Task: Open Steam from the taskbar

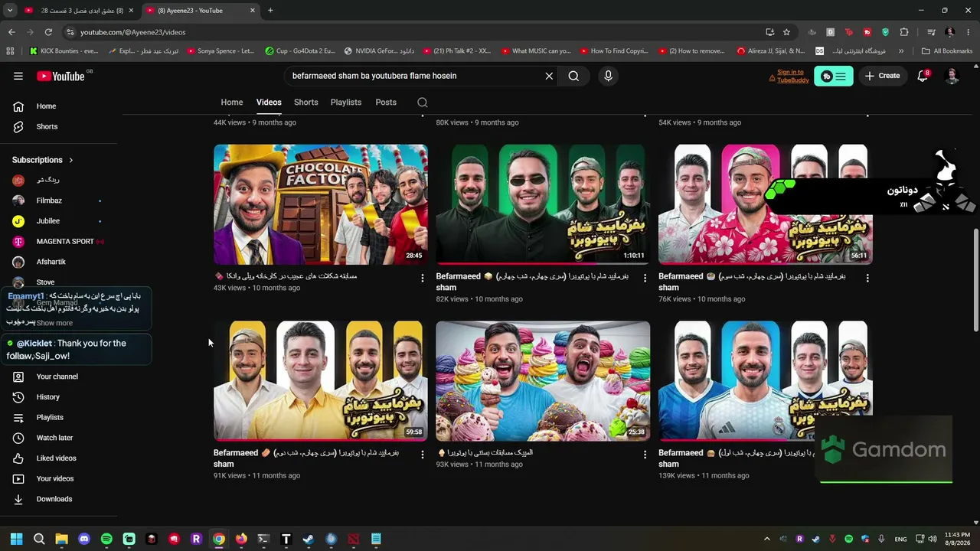Action: [308, 539]
